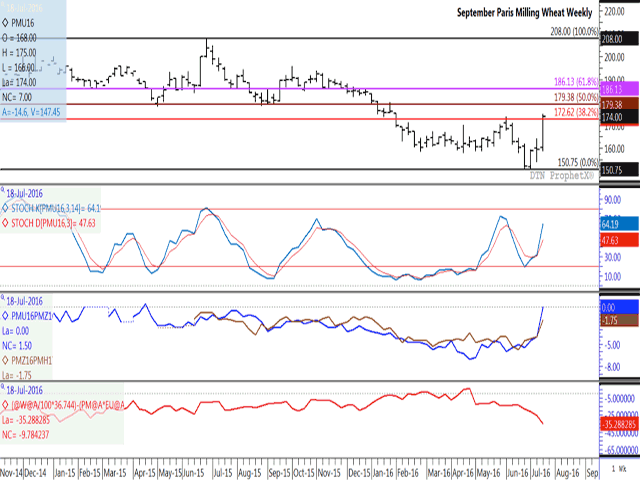Click the PMU16PMZ1 spread legend label
This screenshot has height=480, width=640.
tap(31, 316)
